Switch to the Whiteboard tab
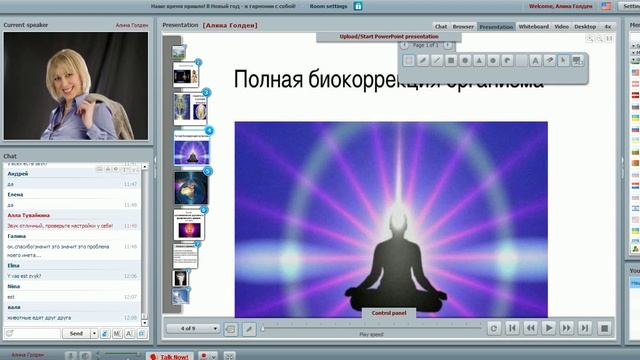Screen dimensions: 640x360 point(533,27)
